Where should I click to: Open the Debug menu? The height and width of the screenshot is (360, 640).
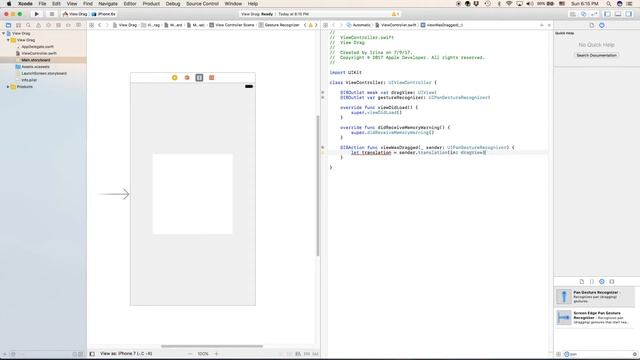[173, 4]
